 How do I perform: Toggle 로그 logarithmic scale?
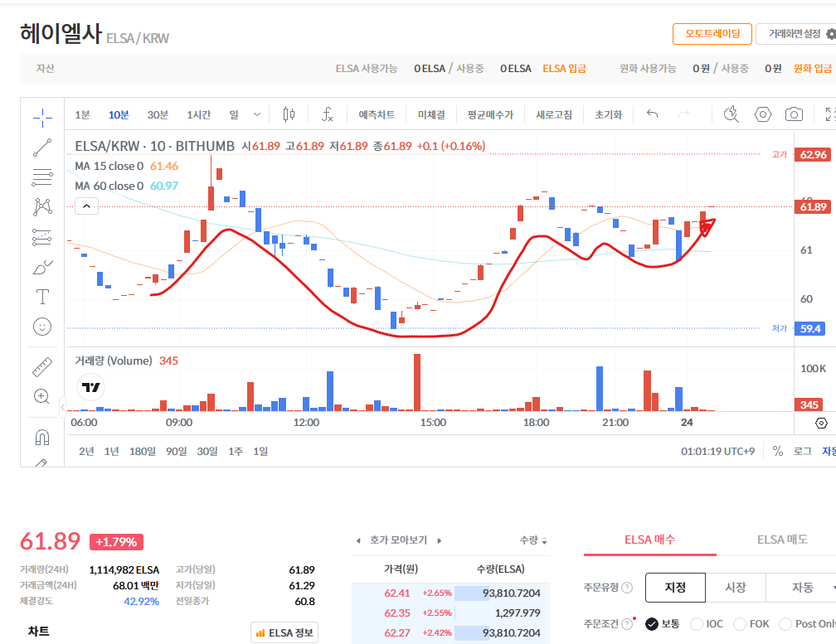tap(803, 451)
